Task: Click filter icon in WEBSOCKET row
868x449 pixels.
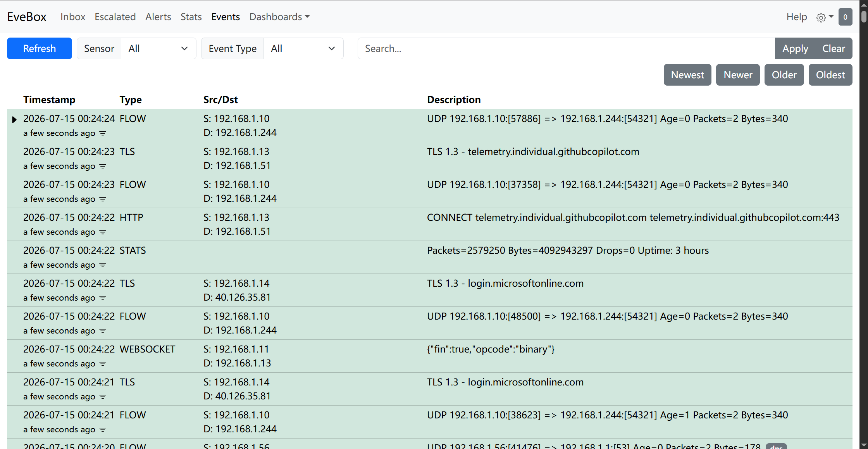Action: 103,364
